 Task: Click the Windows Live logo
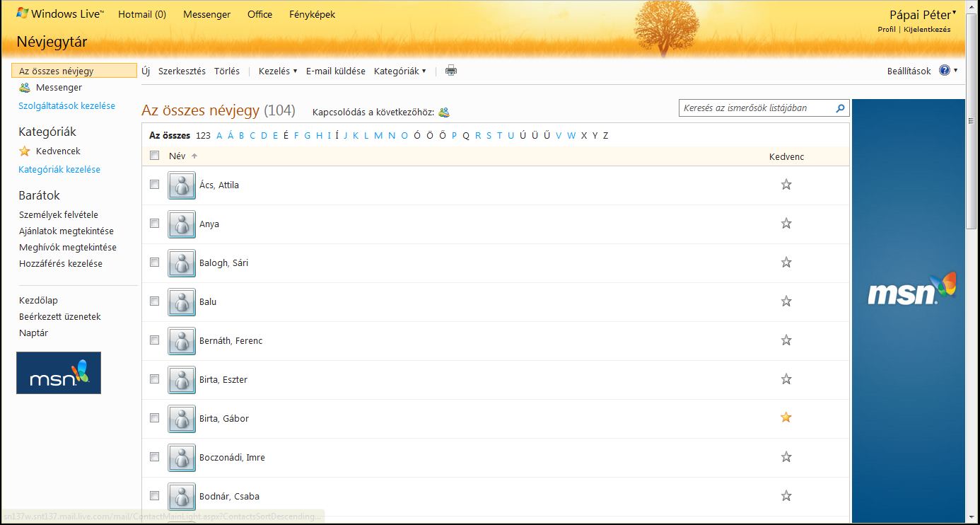[59, 13]
